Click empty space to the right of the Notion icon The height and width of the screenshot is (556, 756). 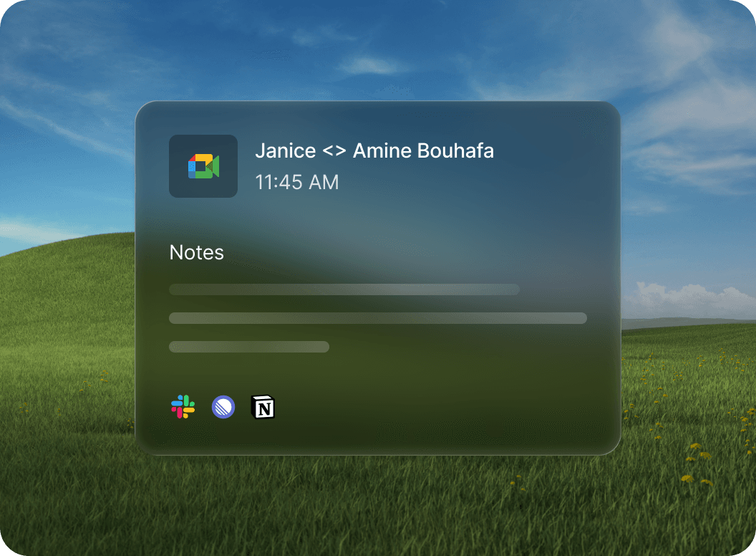pos(430,407)
